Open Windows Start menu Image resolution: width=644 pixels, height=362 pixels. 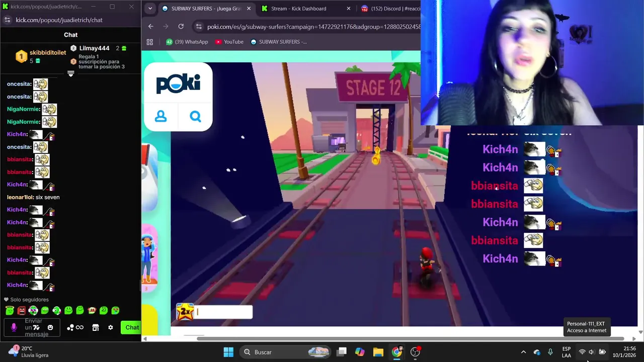tap(228, 352)
